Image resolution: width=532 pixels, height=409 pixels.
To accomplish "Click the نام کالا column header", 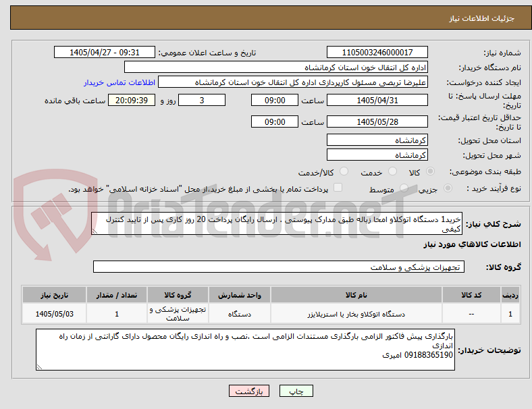I will coord(356,295).
